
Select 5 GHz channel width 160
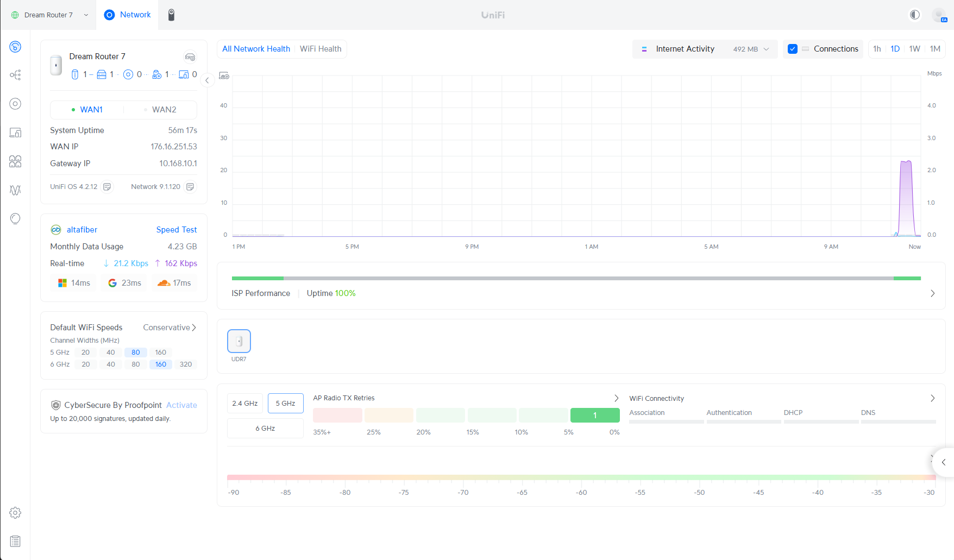(x=161, y=353)
